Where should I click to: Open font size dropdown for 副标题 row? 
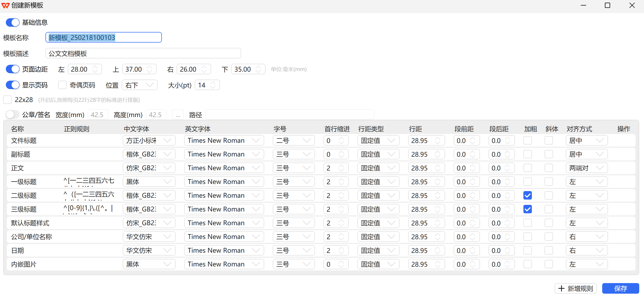[x=294, y=154]
